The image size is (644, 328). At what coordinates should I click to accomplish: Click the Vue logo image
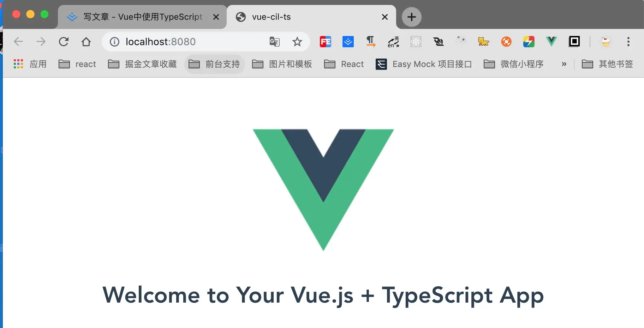(323, 190)
